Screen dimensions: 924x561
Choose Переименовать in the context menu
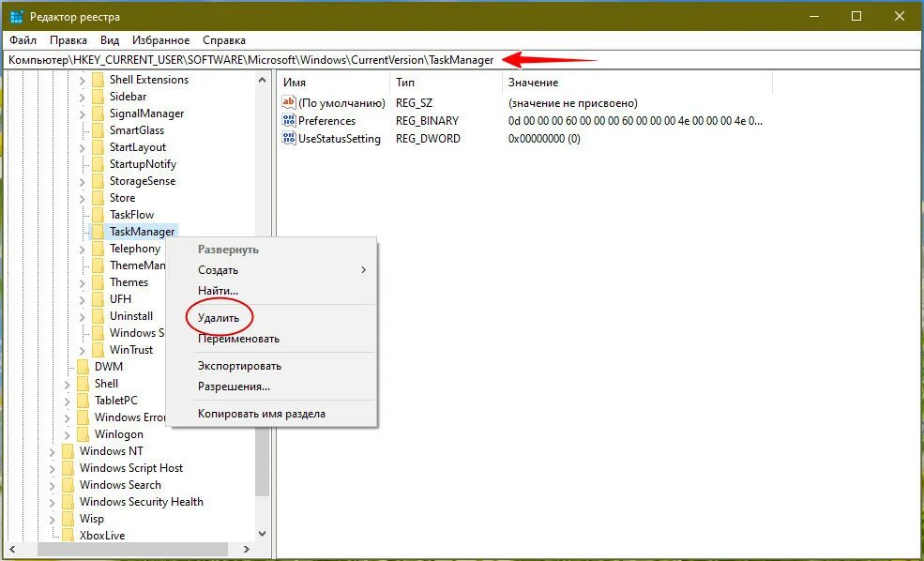pyautogui.click(x=272, y=339)
